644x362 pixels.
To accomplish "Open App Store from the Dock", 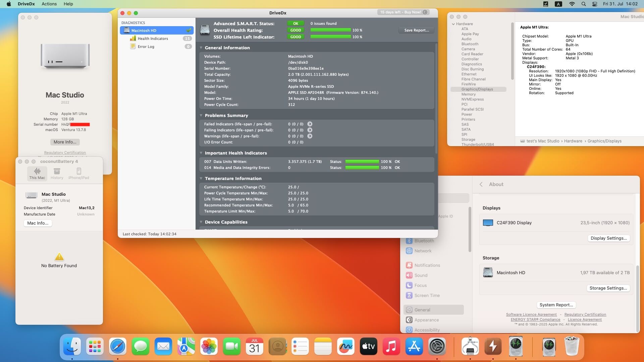I will (414, 346).
